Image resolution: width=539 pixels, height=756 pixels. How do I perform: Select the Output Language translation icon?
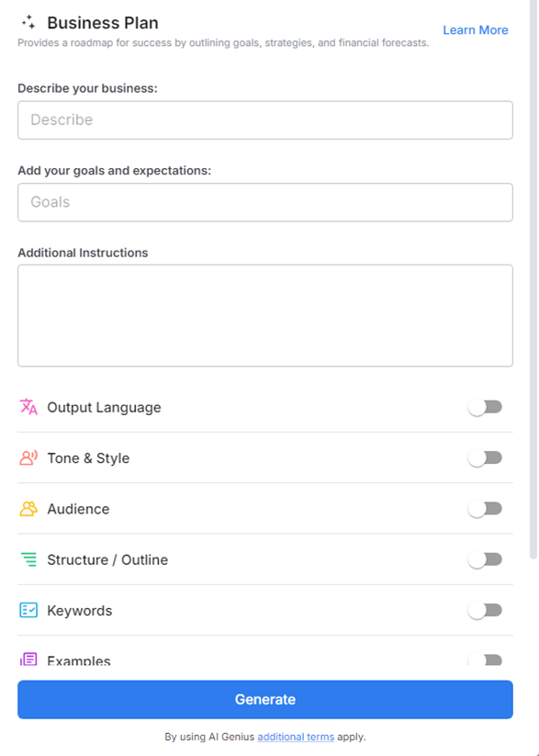pos(27,406)
